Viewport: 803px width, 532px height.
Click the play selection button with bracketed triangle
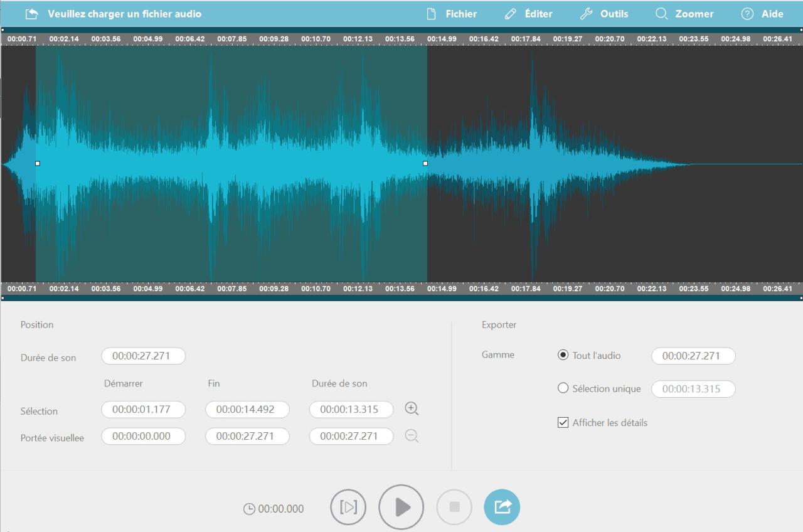(x=348, y=507)
